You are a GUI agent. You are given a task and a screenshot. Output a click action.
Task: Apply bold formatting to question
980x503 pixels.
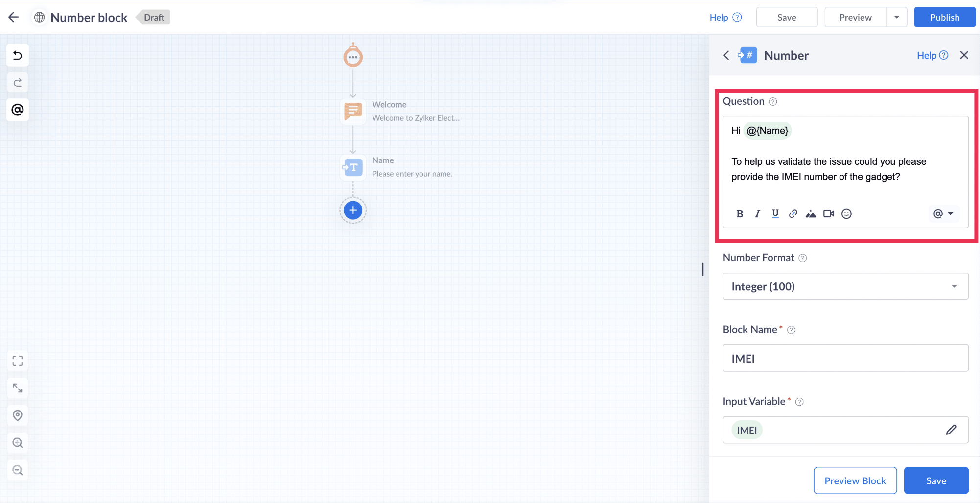tap(740, 214)
